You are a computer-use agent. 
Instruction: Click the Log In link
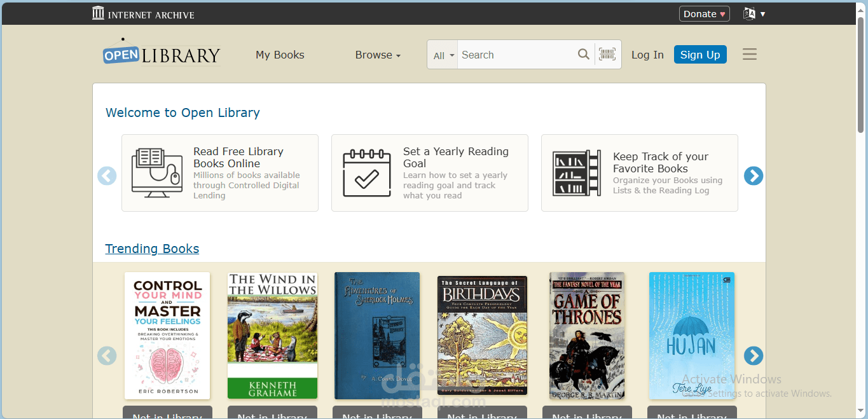click(647, 55)
